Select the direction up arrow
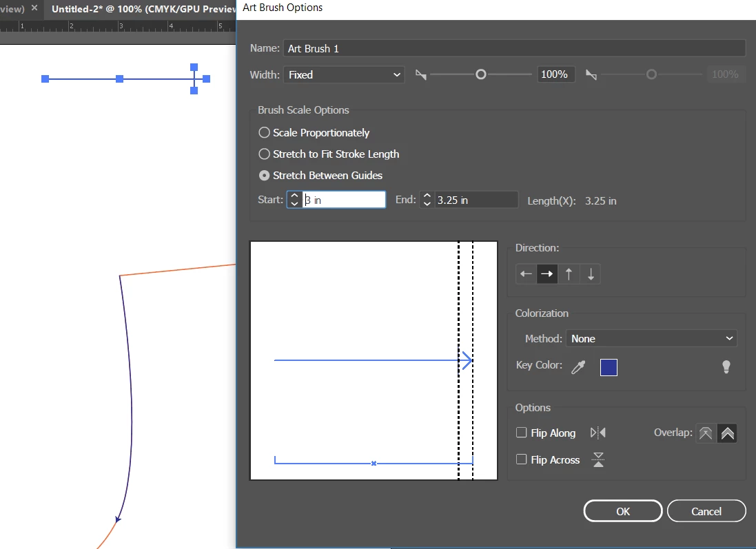Image resolution: width=756 pixels, height=549 pixels. pyautogui.click(x=569, y=274)
